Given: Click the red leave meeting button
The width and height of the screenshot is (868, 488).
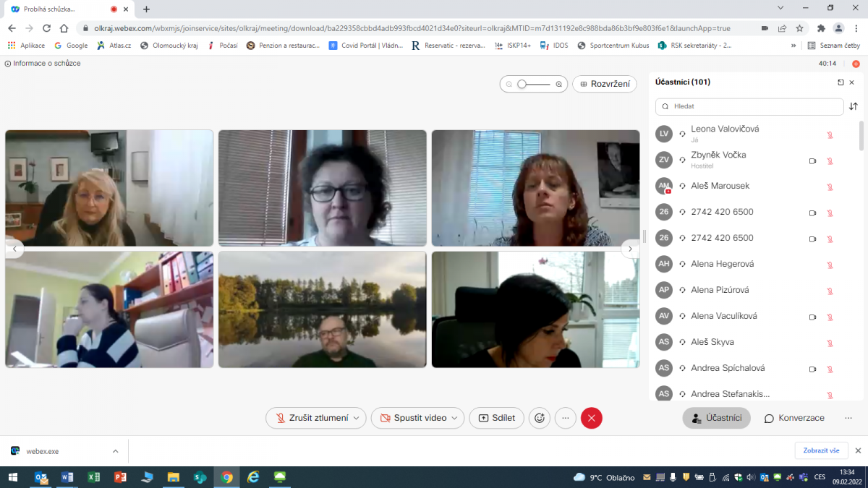Looking at the screenshot, I should coord(591,418).
